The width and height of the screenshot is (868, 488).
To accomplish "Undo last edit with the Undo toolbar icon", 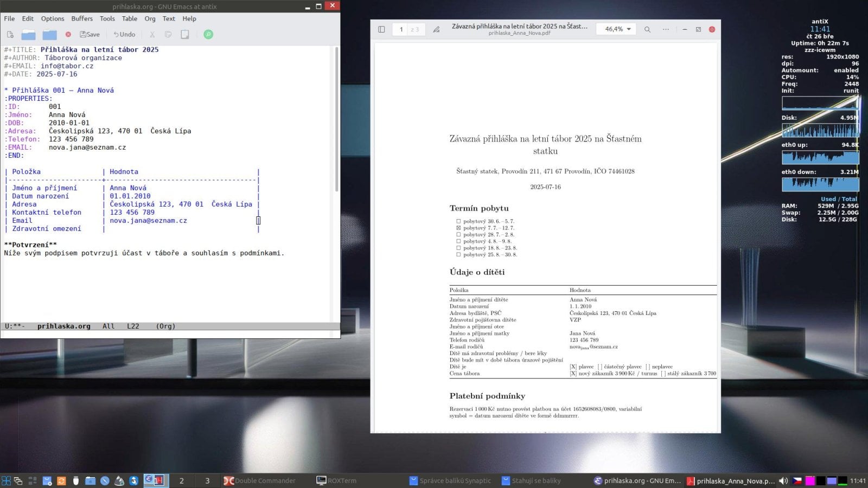I will [124, 34].
